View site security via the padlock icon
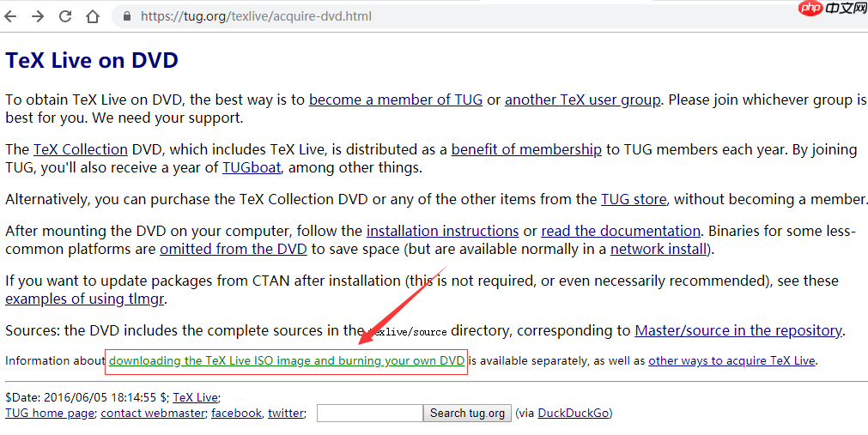Viewport: 868px width, 435px height. click(x=127, y=16)
